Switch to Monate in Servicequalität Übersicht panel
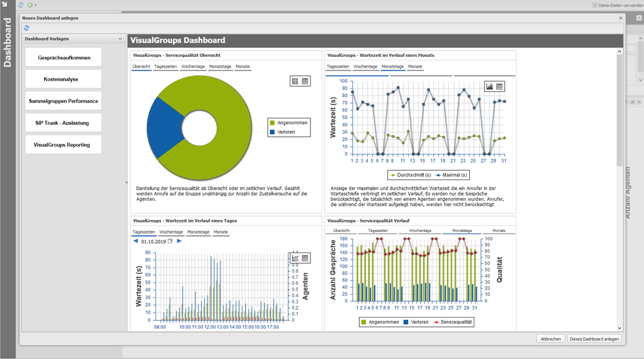Viewport: 644px width, 359px height. (243, 67)
